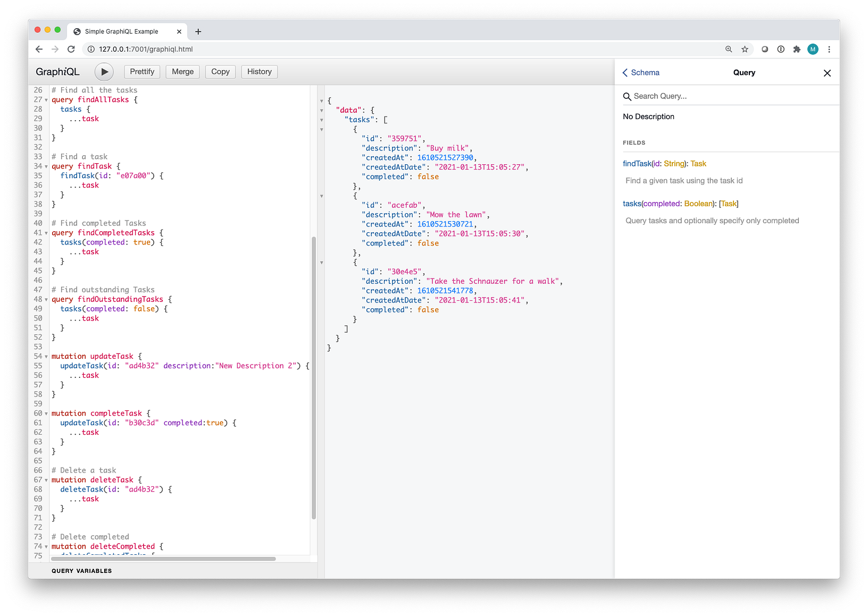Click the completed argument of tasks field
868x616 pixels.
tap(662, 204)
